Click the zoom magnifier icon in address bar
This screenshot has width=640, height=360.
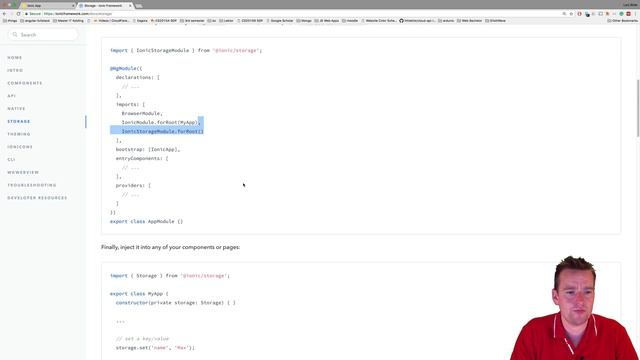564,14
